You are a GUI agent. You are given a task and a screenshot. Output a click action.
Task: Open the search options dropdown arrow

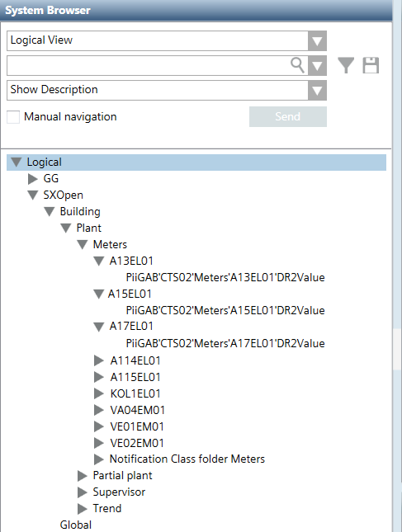coord(317,65)
